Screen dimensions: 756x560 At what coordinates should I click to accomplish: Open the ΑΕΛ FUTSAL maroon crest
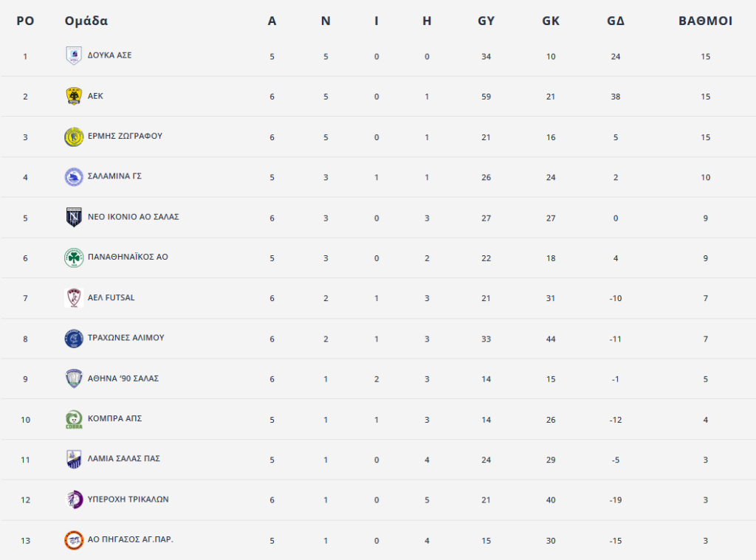pyautogui.click(x=74, y=298)
